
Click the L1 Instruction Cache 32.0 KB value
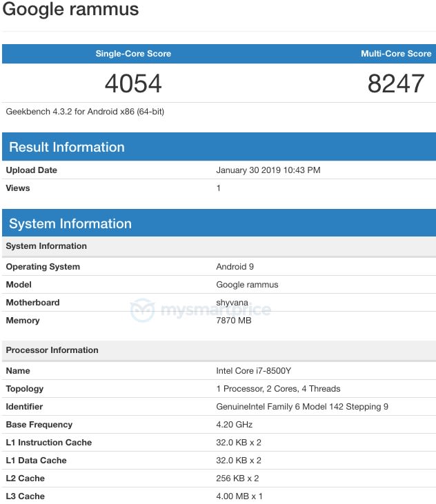[238, 443]
